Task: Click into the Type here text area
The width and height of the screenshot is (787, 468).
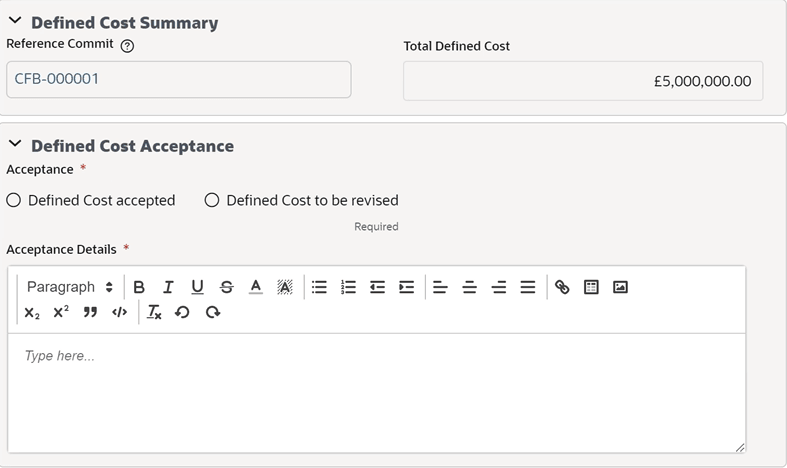Action: pyautogui.click(x=376, y=393)
